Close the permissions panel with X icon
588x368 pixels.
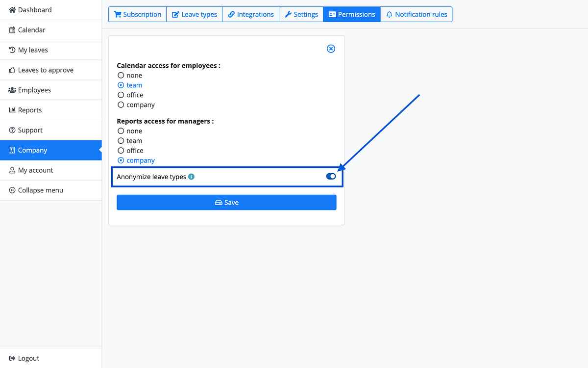(331, 49)
